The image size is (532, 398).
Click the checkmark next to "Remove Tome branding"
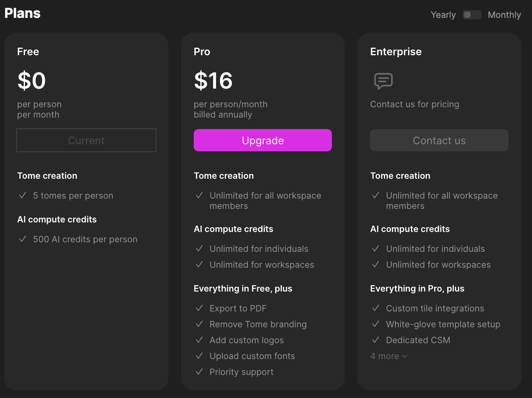(x=199, y=324)
